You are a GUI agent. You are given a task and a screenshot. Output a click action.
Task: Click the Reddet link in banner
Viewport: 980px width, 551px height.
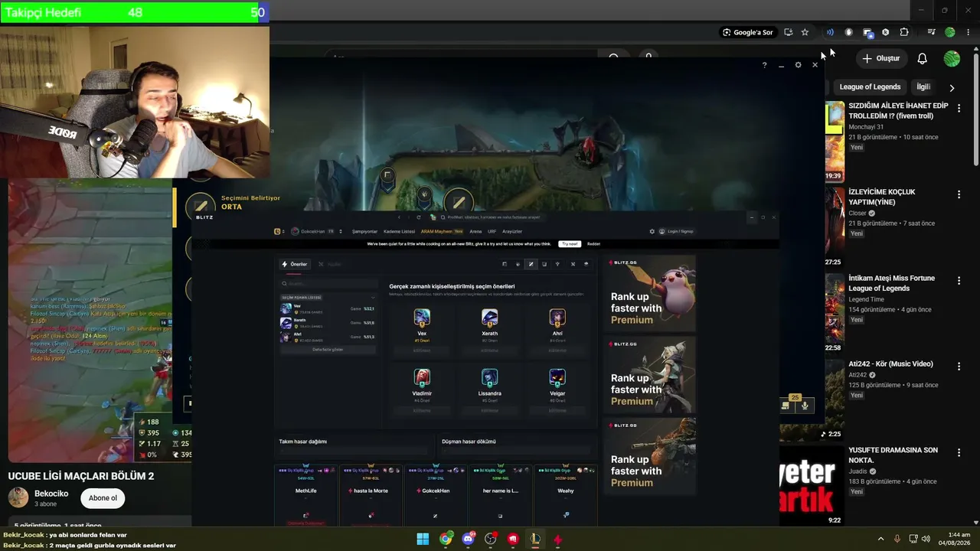593,244
